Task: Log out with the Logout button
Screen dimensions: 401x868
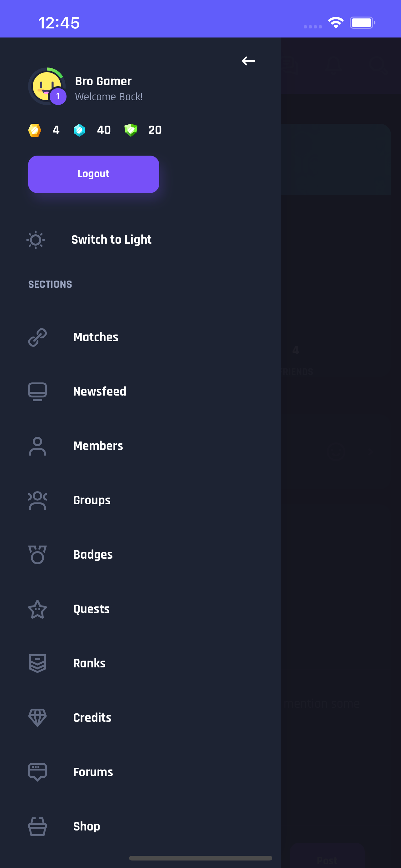Action: pyautogui.click(x=94, y=174)
